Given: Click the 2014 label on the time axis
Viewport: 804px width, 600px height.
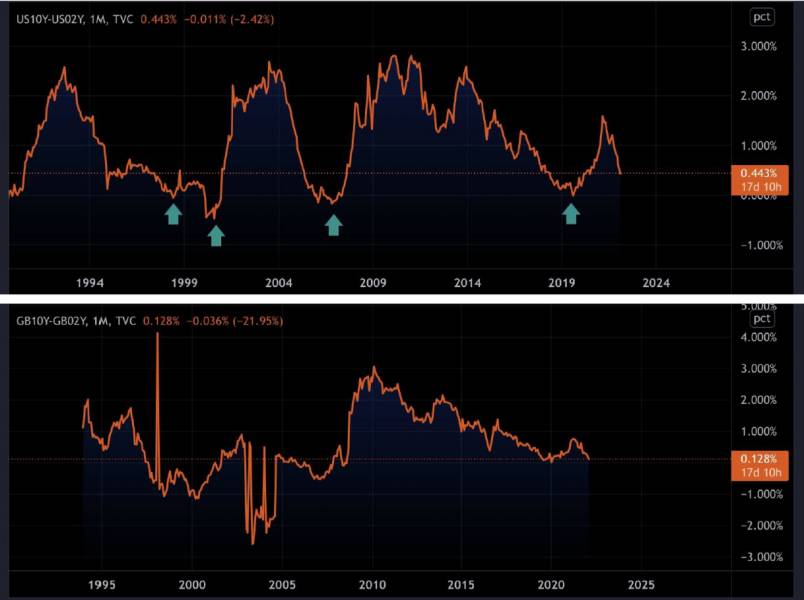Looking at the screenshot, I should coord(467,283).
